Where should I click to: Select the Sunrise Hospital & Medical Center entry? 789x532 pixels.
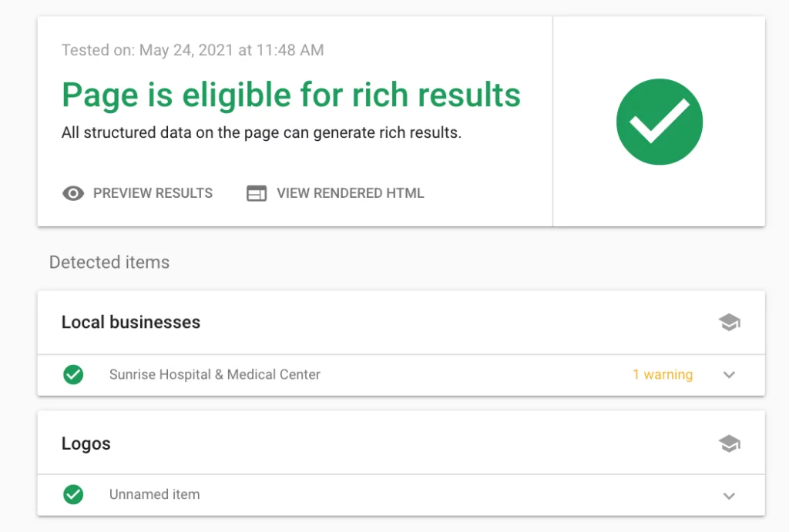215,375
